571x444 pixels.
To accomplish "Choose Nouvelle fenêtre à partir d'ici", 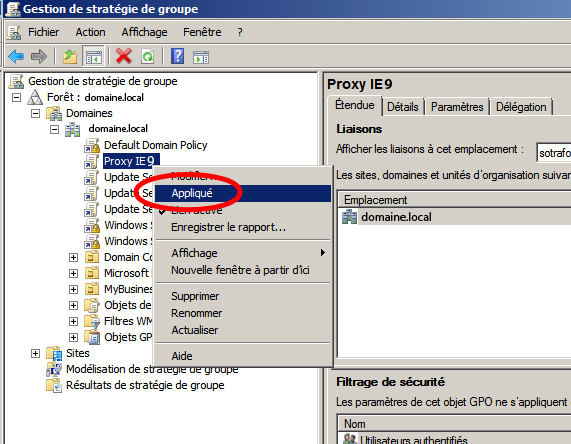I will tap(243, 270).
